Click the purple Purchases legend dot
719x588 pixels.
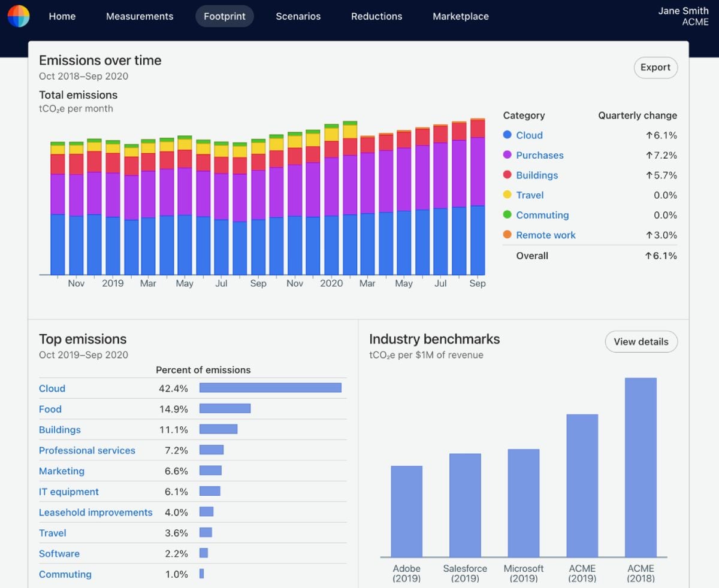pyautogui.click(x=507, y=155)
